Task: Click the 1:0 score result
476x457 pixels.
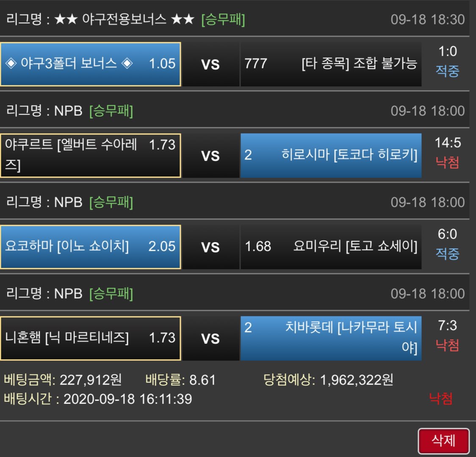Action: coord(448,52)
